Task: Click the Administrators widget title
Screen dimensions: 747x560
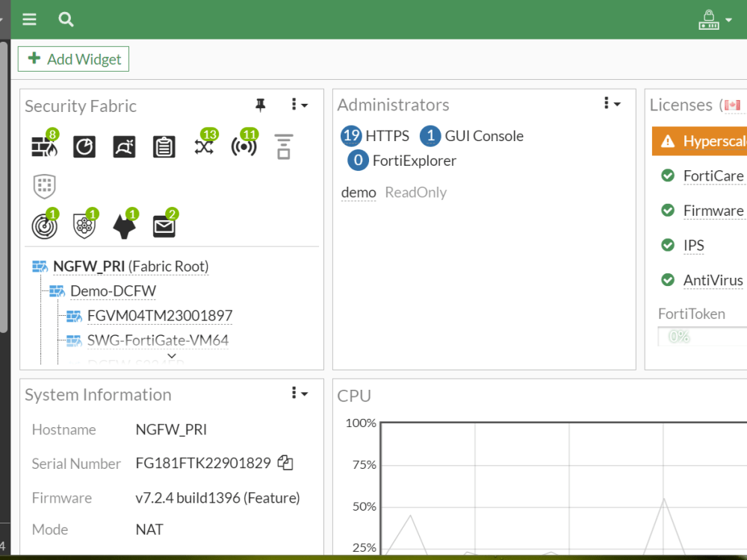Action: (393, 105)
